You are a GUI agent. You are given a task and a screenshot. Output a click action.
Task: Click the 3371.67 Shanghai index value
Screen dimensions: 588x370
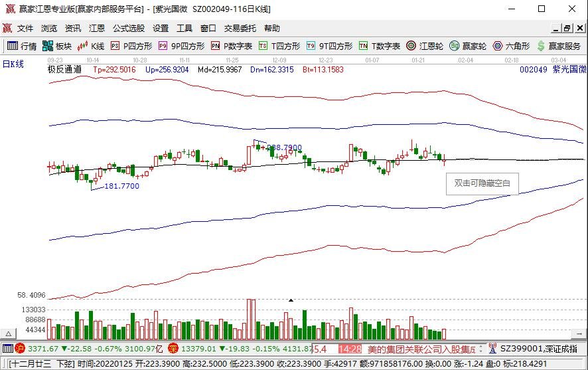(x=43, y=349)
